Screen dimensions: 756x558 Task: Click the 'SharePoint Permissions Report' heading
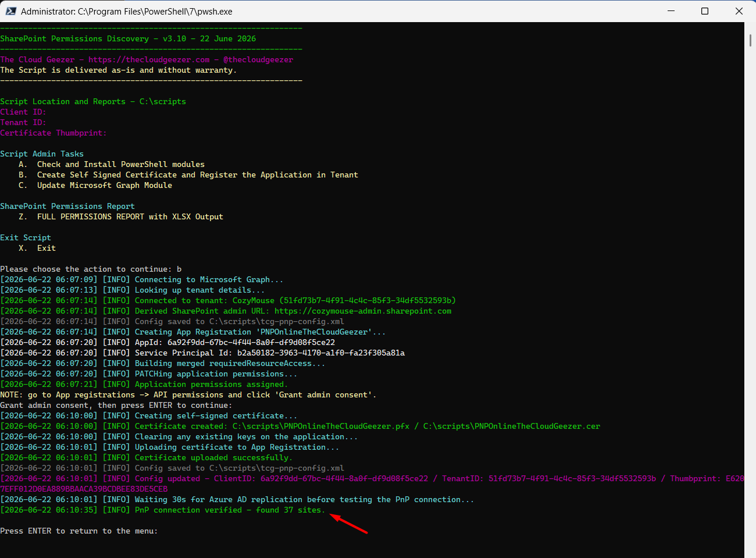coord(67,206)
